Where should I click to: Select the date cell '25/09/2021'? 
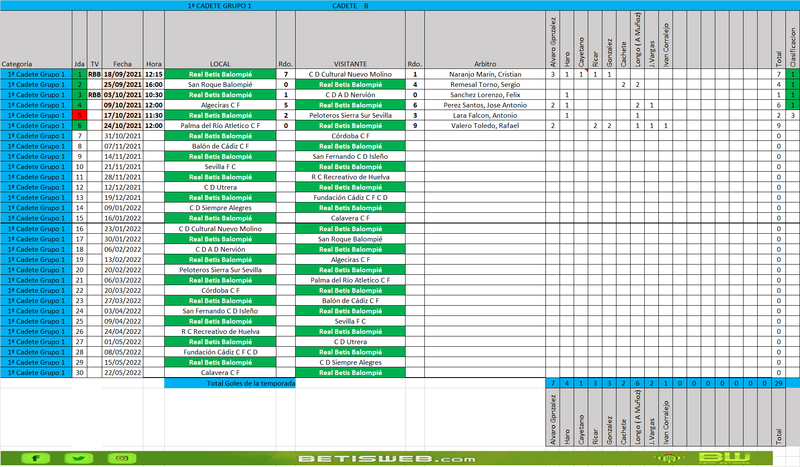(122, 84)
